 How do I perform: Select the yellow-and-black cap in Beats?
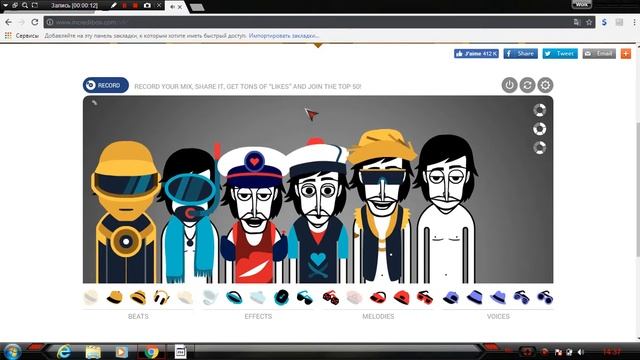(x=115, y=298)
